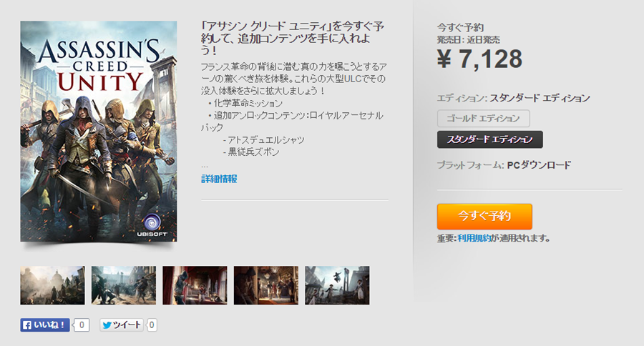
Task: Select the ゴールド エディション option
Action: [484, 118]
